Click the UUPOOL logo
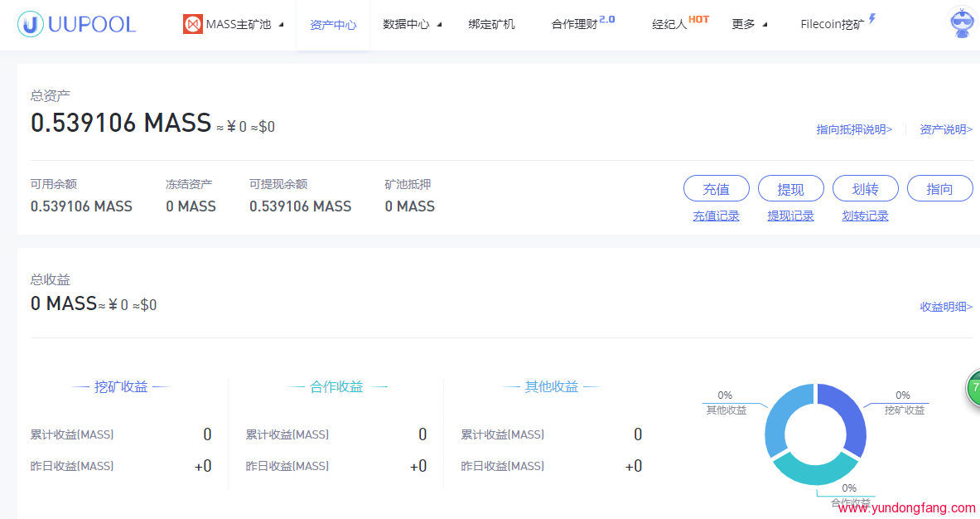The image size is (980, 519). coord(76,24)
